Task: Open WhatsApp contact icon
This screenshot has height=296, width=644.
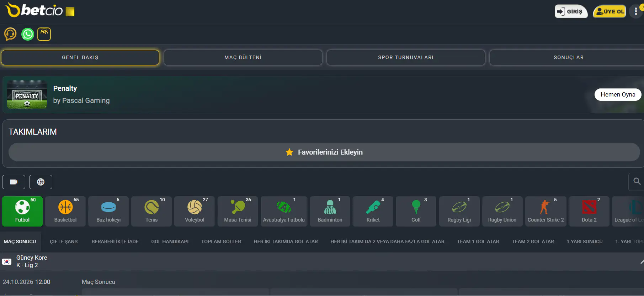Action: click(28, 34)
